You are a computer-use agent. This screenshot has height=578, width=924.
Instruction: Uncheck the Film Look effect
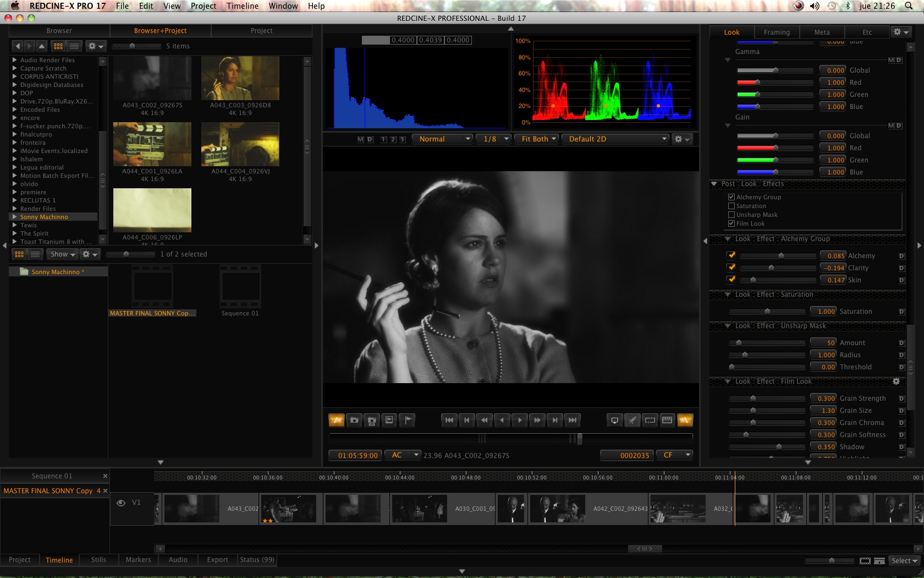point(732,223)
